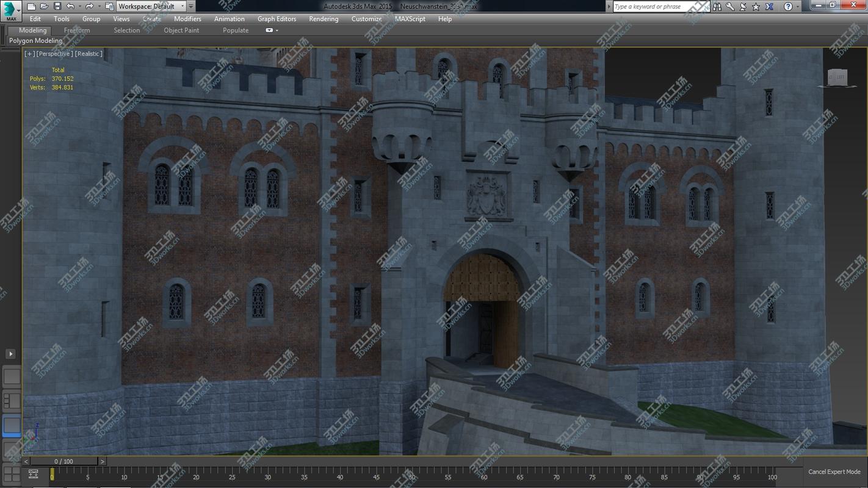The width and height of the screenshot is (868, 488).
Task: Expand the Polygon Modeling panel
Action: (x=35, y=40)
